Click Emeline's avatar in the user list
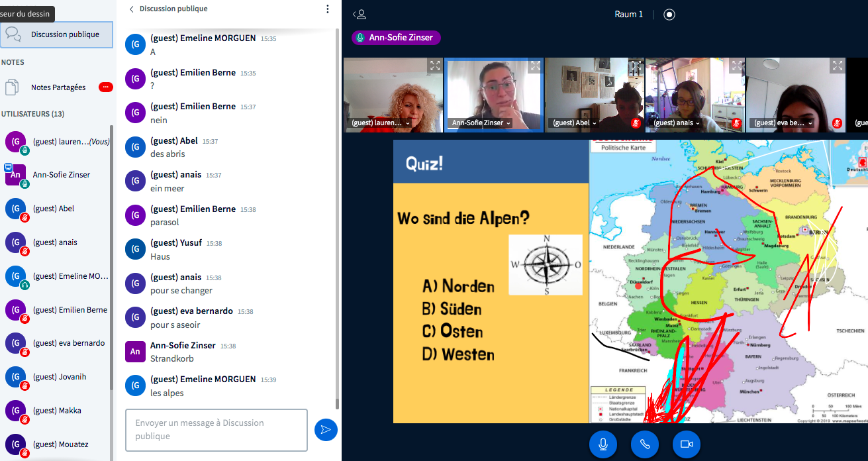This screenshot has width=868, height=461. click(x=15, y=276)
